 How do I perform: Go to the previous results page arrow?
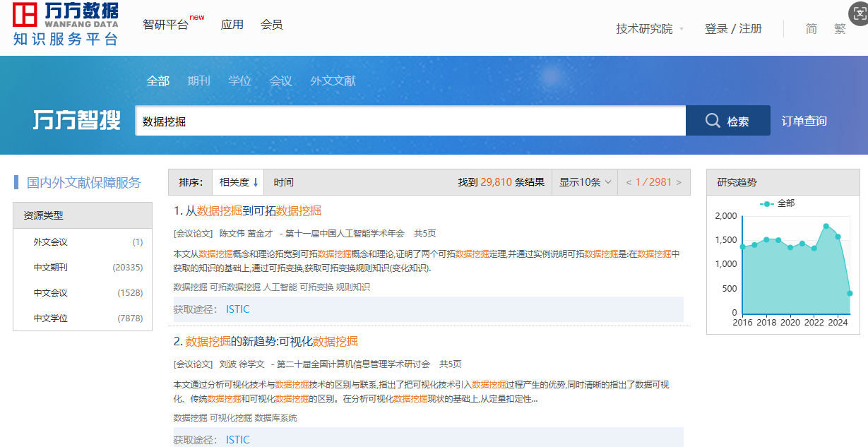coord(629,182)
